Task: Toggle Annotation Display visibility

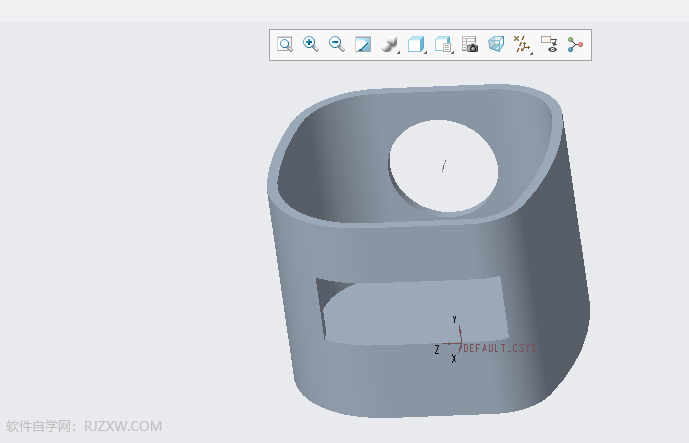Action: click(549, 45)
